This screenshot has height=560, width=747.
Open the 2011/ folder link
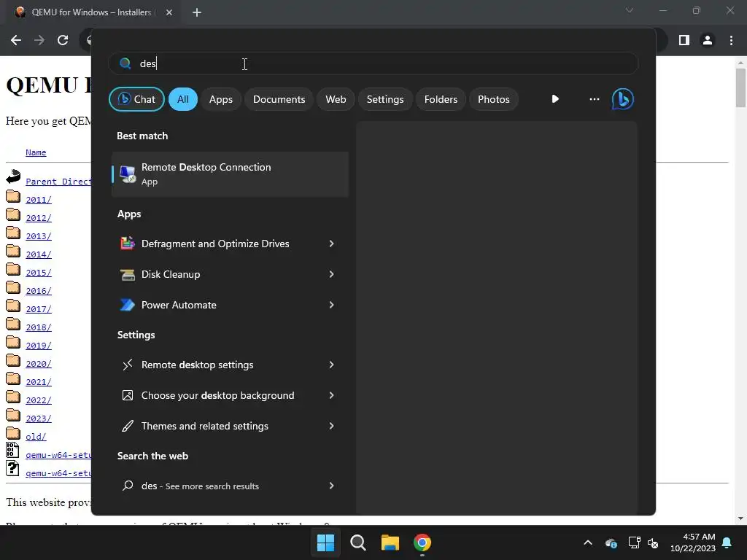(39, 200)
